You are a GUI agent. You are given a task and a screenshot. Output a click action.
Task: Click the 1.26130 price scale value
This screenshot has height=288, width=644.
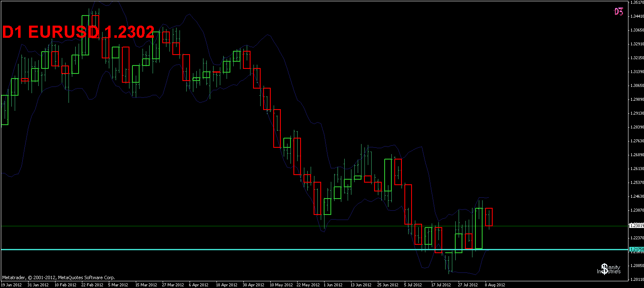click(637, 169)
